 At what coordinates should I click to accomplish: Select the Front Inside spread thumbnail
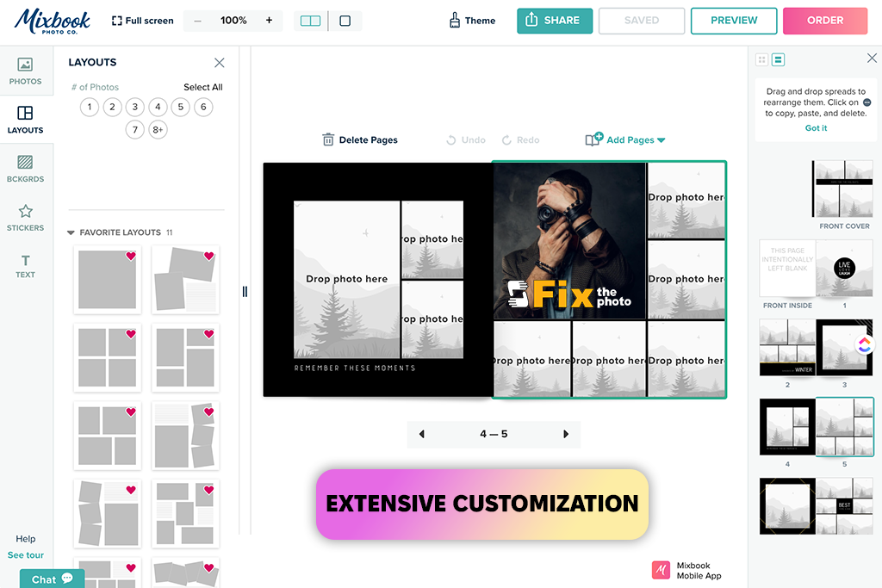816,268
